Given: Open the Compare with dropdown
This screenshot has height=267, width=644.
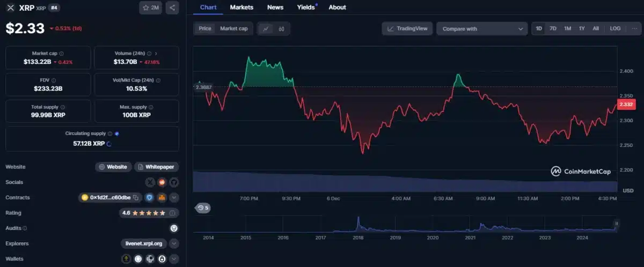Looking at the screenshot, I should point(482,29).
